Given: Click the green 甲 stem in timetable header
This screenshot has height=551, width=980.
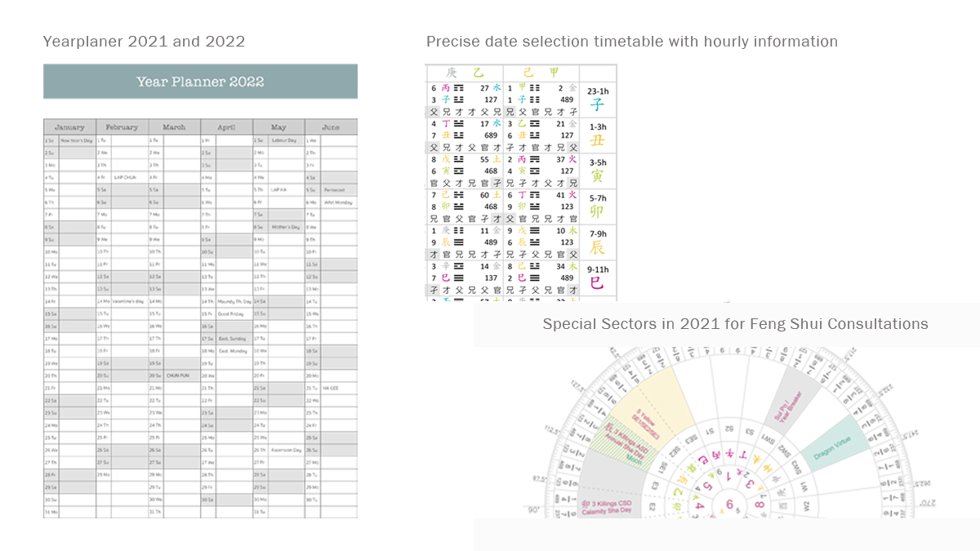Looking at the screenshot, I should (555, 73).
